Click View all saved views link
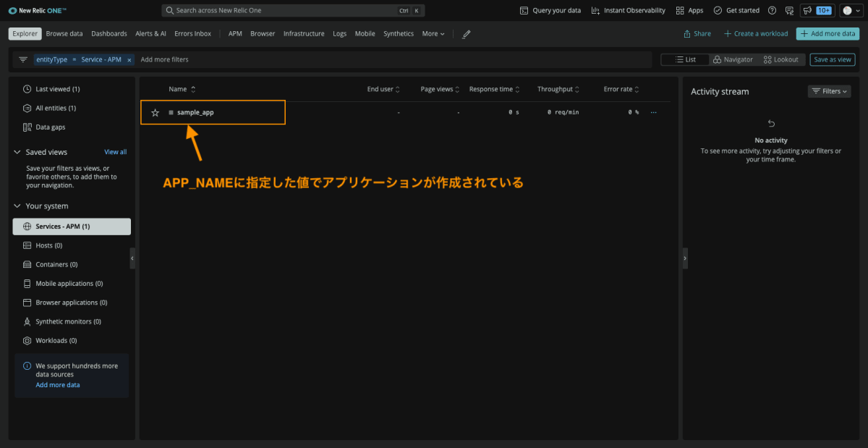The image size is (868, 448). (116, 152)
